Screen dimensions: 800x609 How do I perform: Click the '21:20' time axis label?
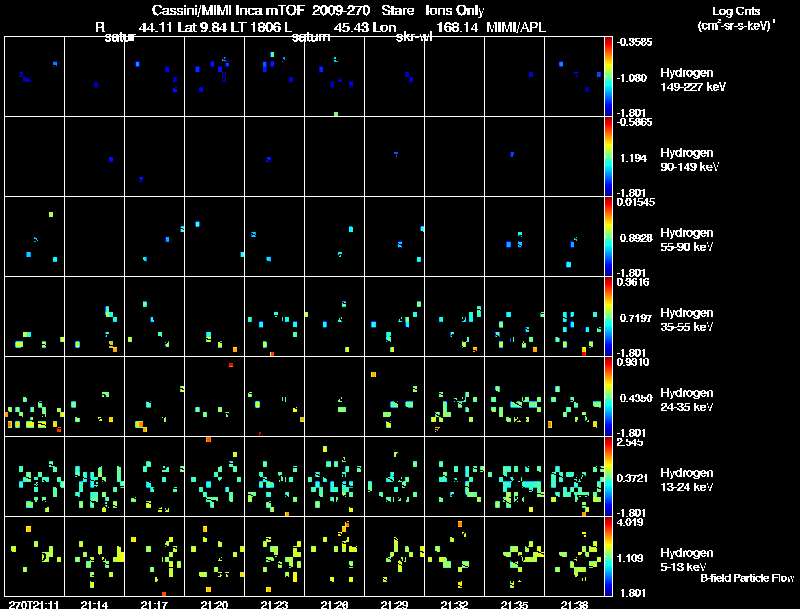(214, 604)
